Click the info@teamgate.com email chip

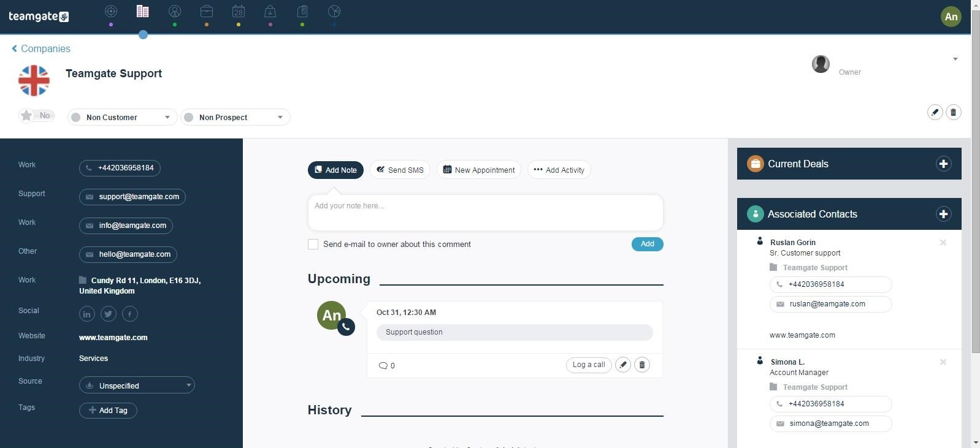(126, 226)
